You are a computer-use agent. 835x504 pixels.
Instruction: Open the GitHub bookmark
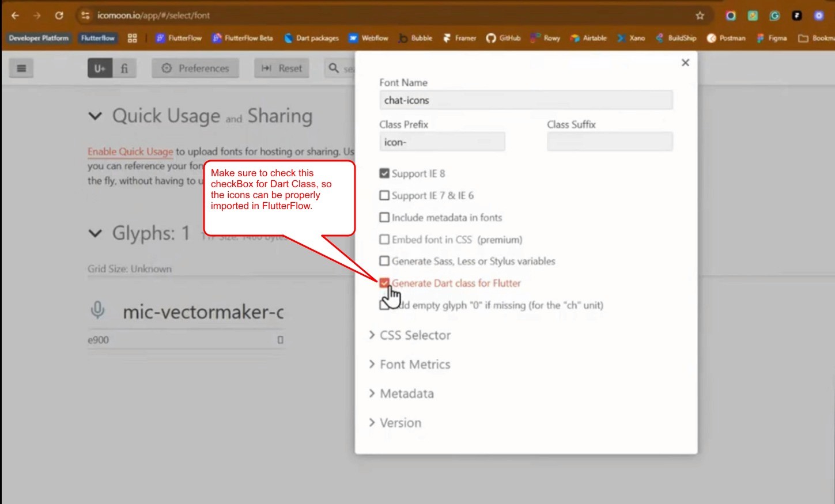tap(503, 38)
